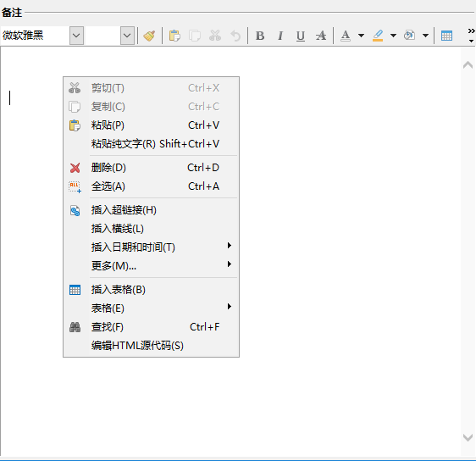Image resolution: width=476 pixels, height=461 pixels.
Task: Click the cut scissors icon in toolbar
Action: pos(215,36)
